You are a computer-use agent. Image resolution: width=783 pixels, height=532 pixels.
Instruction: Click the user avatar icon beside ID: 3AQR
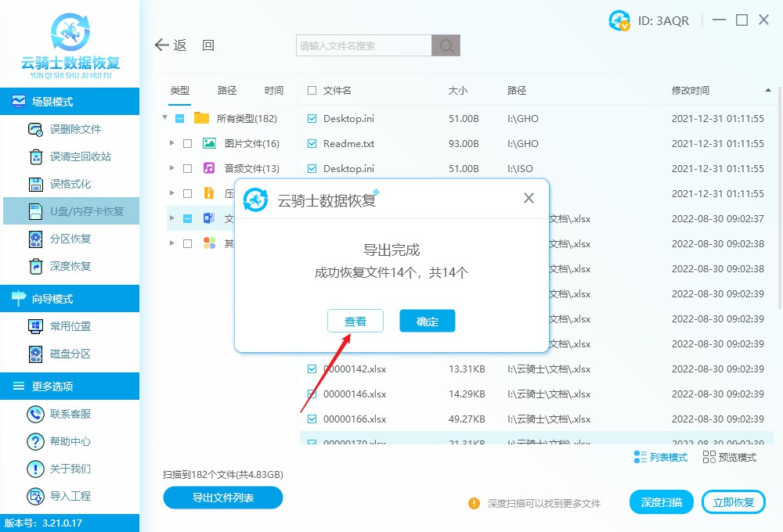click(619, 20)
